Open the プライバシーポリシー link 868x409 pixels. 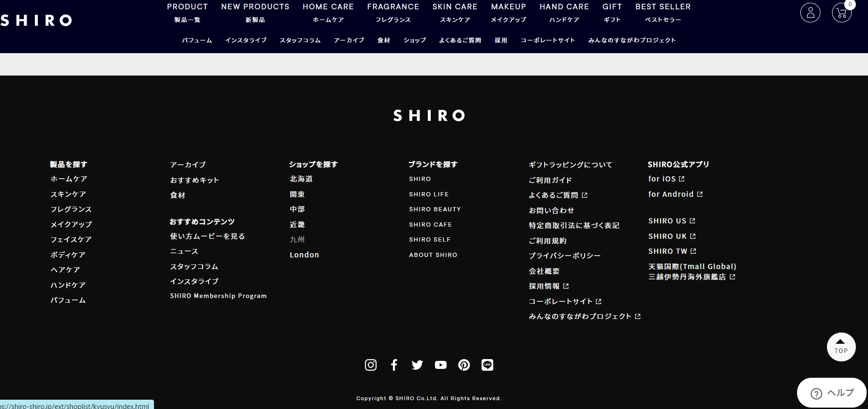click(565, 256)
